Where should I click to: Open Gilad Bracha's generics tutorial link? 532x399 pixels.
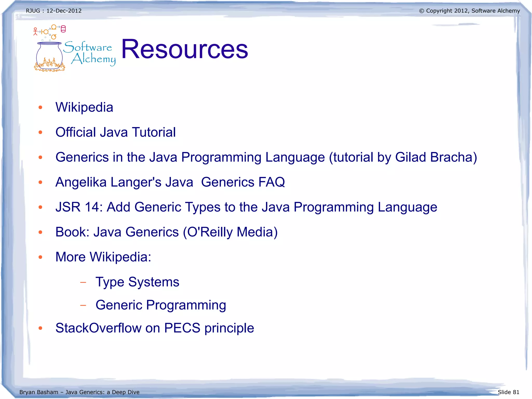266,157
